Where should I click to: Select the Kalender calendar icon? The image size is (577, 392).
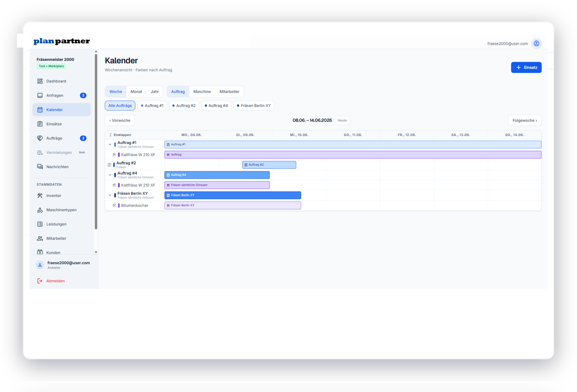(40, 110)
